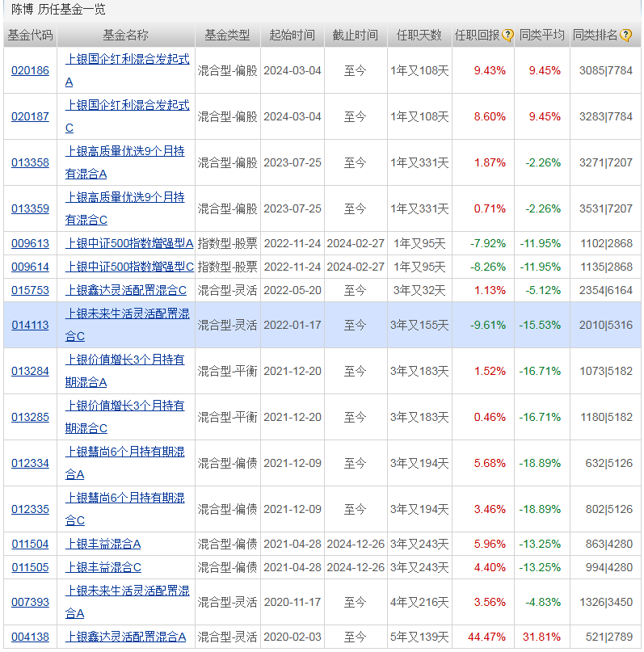Open fund code 013285 link

[30, 418]
